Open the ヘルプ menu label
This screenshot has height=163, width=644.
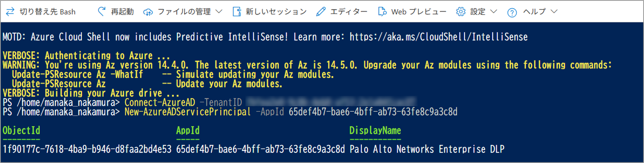pyautogui.click(x=534, y=11)
